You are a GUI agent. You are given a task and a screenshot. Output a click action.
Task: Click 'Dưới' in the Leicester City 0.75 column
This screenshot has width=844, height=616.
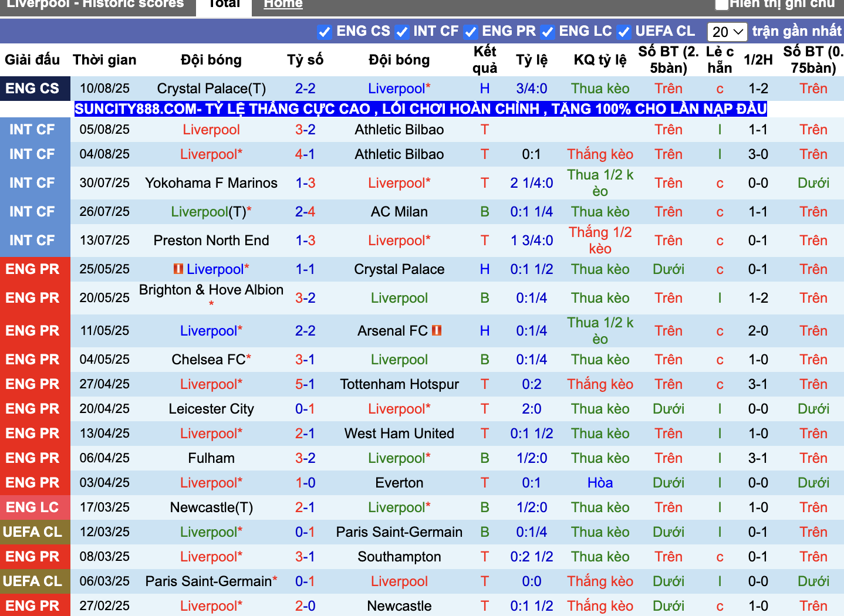pyautogui.click(x=813, y=409)
